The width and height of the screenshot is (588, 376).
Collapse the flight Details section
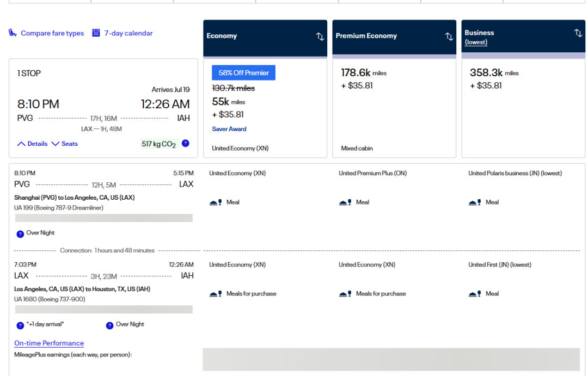33,144
